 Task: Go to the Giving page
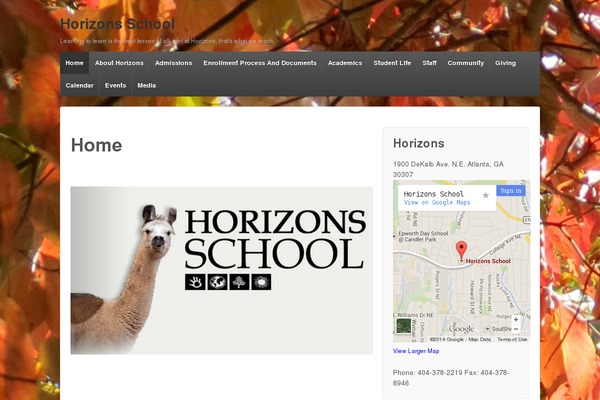pos(505,63)
